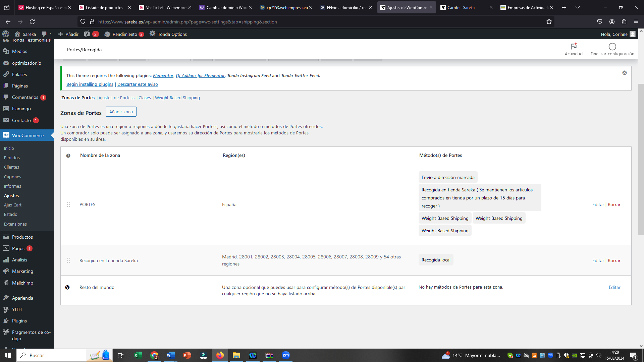This screenshot has width=644, height=362.
Task: Open the Elementor plugin link
Action: [163, 75]
